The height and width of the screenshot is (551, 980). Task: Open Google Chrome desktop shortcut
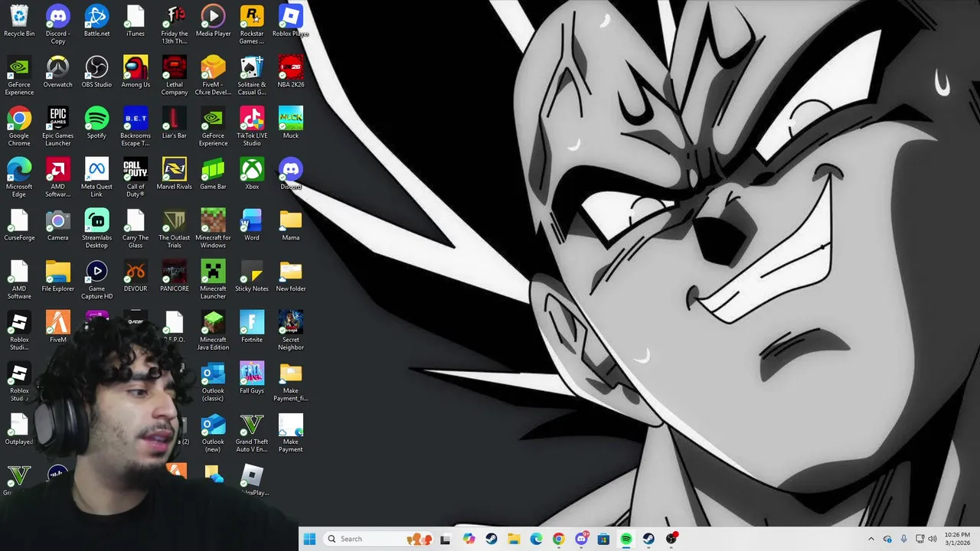pos(19,127)
